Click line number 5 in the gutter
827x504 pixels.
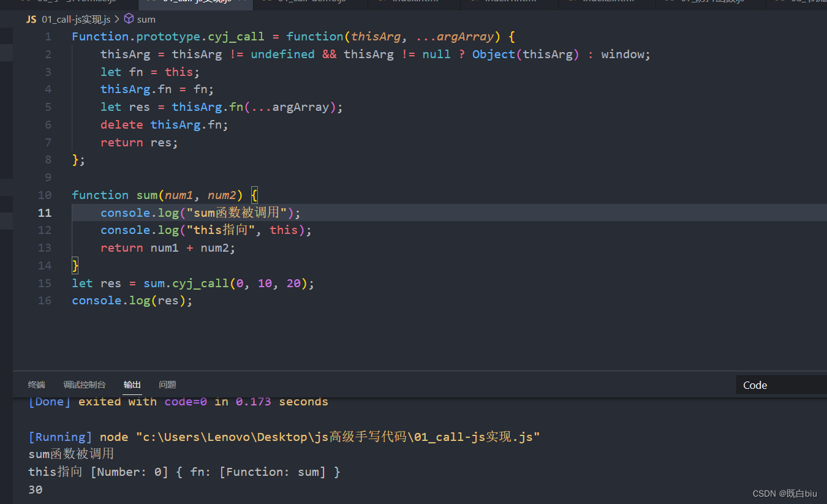tap(48, 107)
